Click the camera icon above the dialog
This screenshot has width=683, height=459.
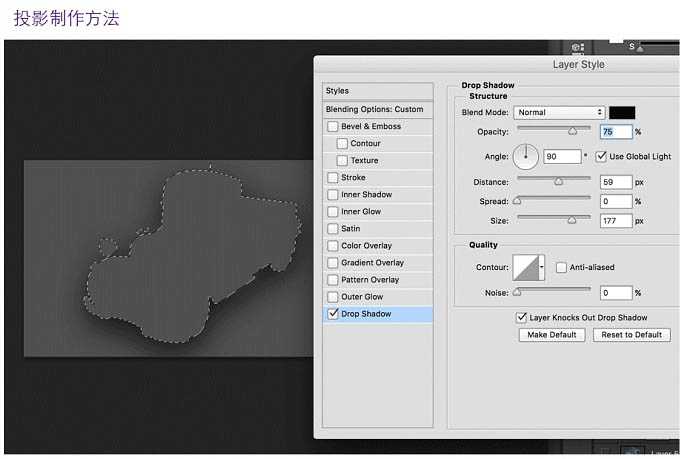pos(578,47)
